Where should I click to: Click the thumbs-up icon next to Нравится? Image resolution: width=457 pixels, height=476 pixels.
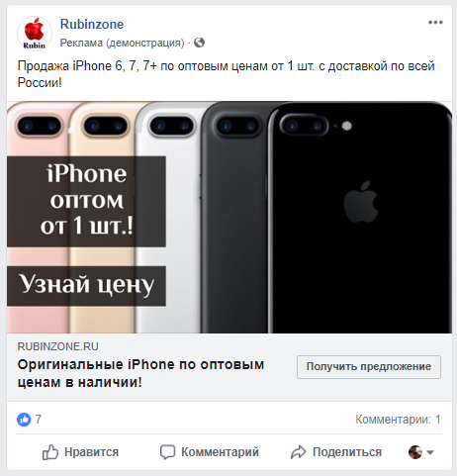(50, 452)
